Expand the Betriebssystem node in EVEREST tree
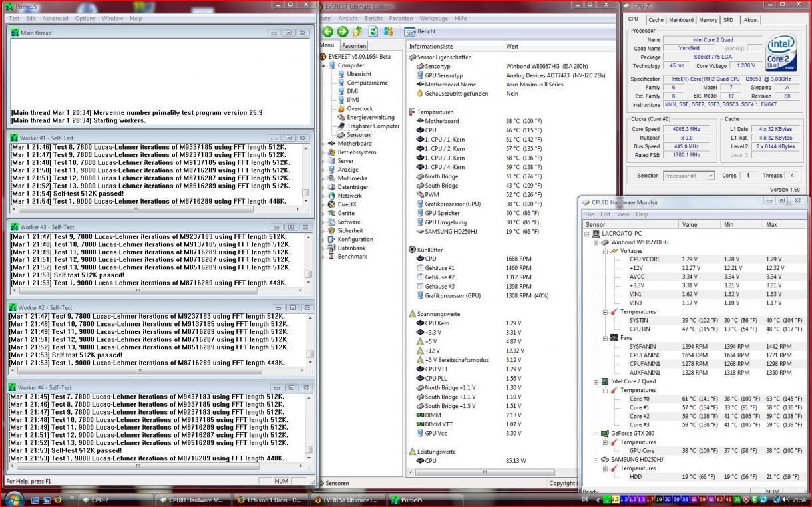Image resolution: width=812 pixels, height=507 pixels. tap(323, 152)
